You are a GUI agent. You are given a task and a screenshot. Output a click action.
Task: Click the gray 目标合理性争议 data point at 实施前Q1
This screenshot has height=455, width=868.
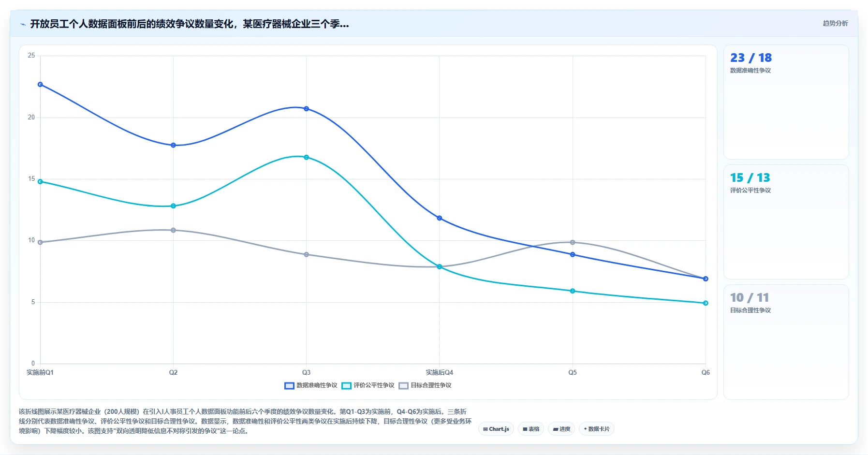[x=40, y=242]
